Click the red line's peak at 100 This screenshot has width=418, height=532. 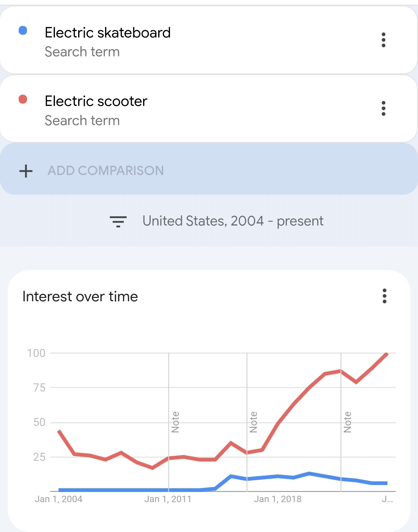[x=386, y=354]
